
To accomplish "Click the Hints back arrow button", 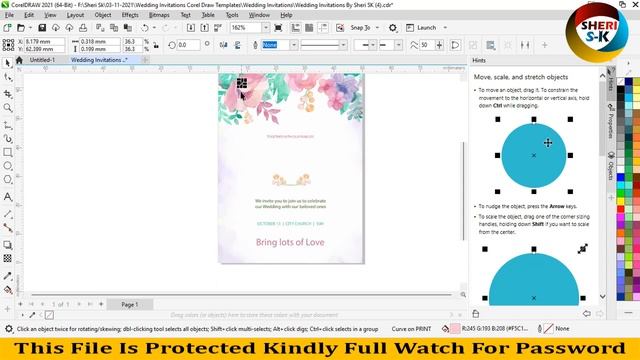I will pyautogui.click(x=587, y=313).
